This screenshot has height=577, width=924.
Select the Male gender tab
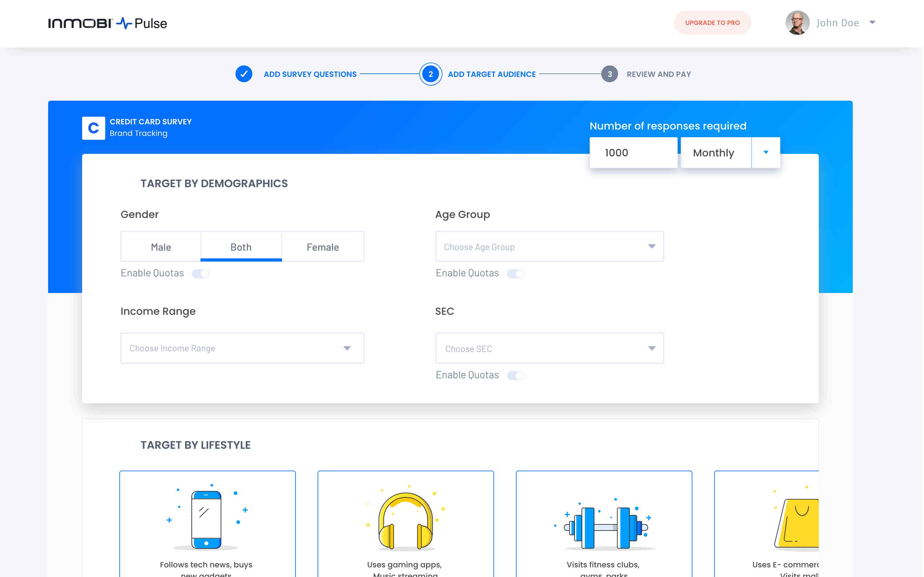(x=161, y=247)
